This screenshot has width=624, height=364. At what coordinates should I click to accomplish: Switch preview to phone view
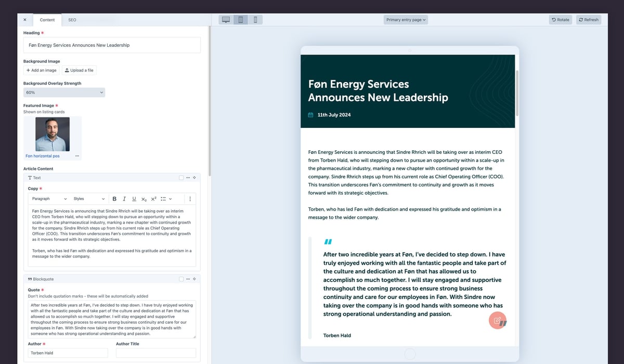[255, 20]
